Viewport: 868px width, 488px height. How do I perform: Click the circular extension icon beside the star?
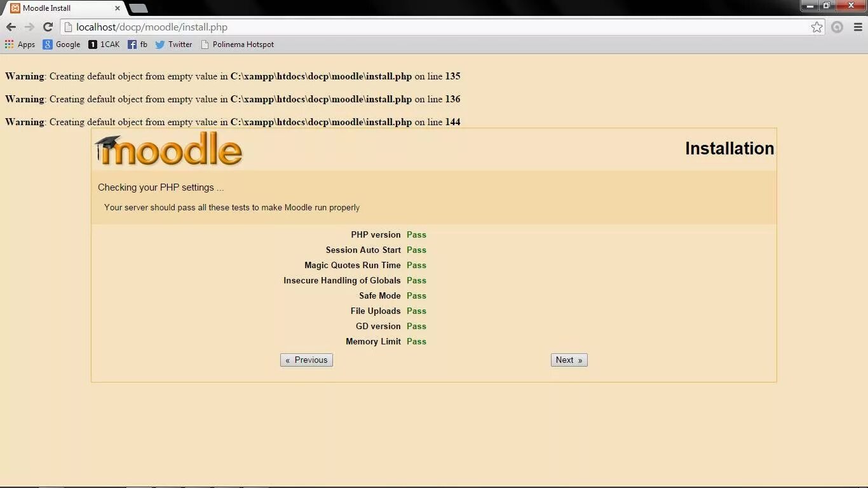coord(837,27)
